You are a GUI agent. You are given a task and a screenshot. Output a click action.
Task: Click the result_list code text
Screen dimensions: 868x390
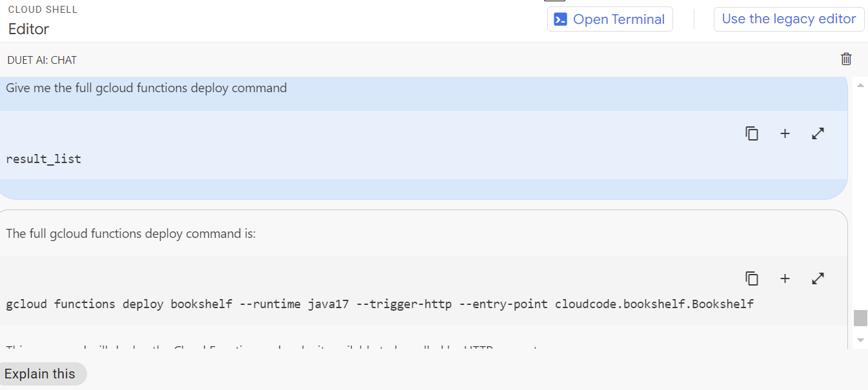point(43,159)
